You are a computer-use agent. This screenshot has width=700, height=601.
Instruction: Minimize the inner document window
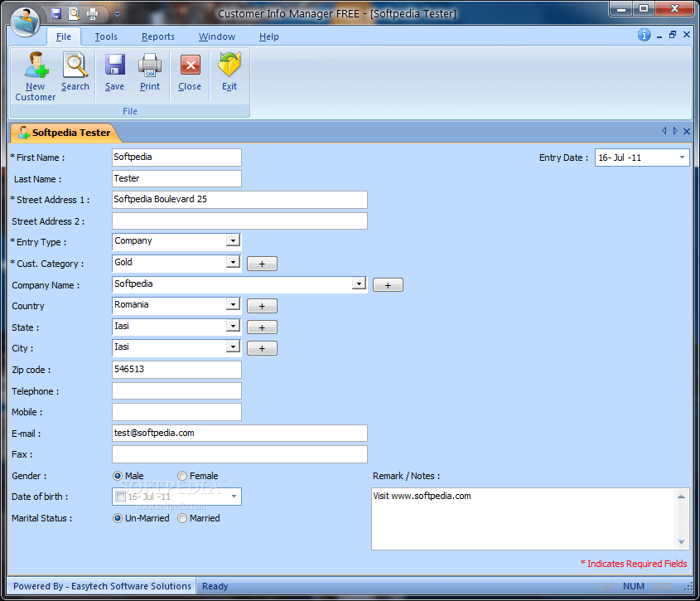(x=659, y=36)
